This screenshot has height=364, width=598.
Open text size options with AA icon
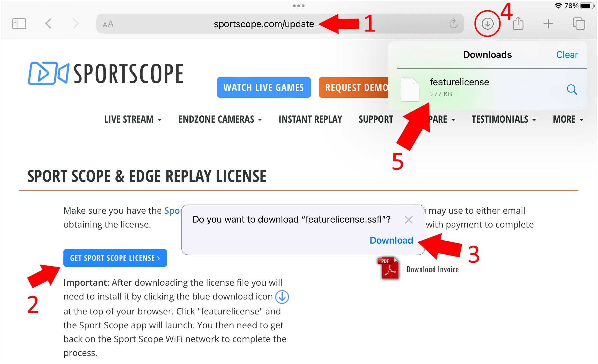(108, 24)
